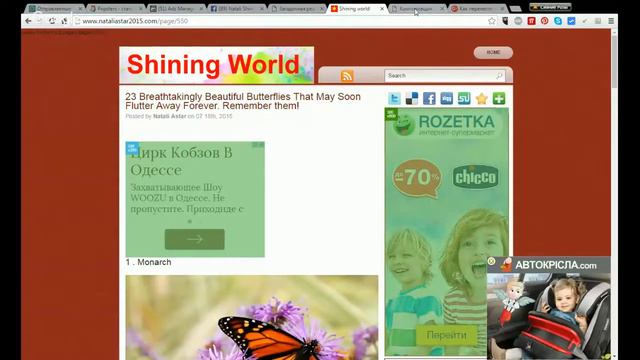
Task: Click the magnifier icon in the Search box
Action: [x=499, y=76]
